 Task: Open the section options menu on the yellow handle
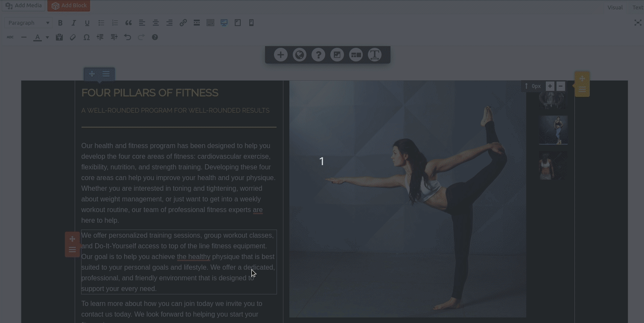point(582,89)
